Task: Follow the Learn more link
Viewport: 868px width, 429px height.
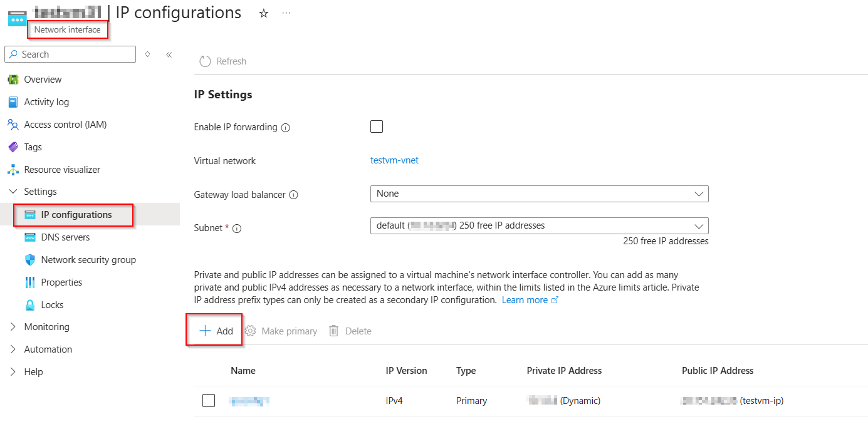Action: coord(525,300)
